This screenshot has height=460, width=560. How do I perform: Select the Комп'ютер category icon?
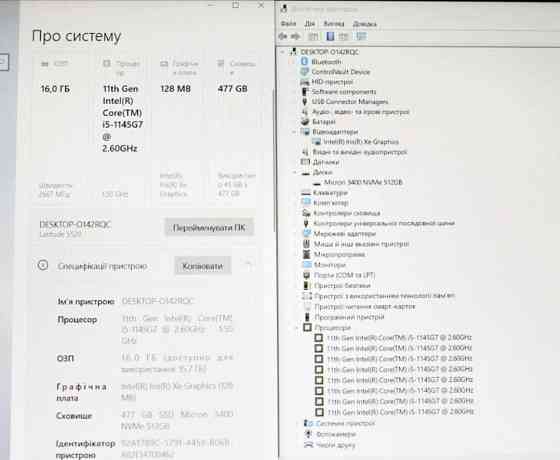306,202
